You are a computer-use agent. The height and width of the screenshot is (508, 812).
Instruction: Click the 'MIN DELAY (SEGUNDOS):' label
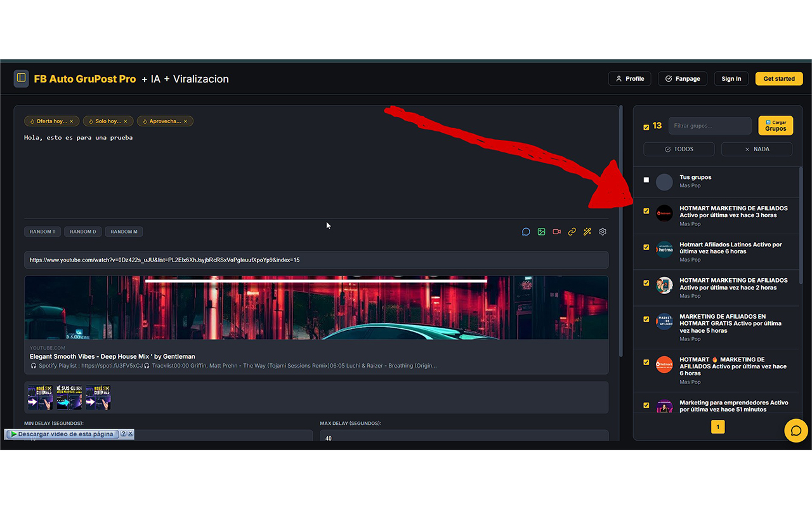(54, 423)
